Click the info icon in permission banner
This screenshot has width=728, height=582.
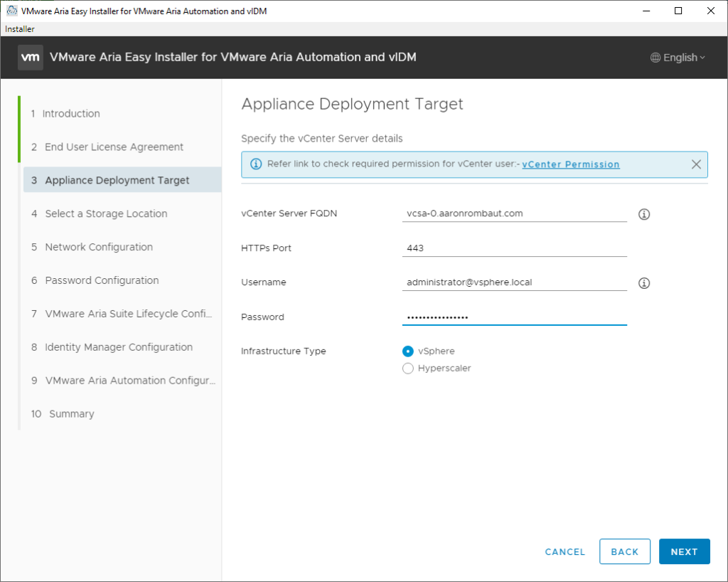click(x=256, y=164)
